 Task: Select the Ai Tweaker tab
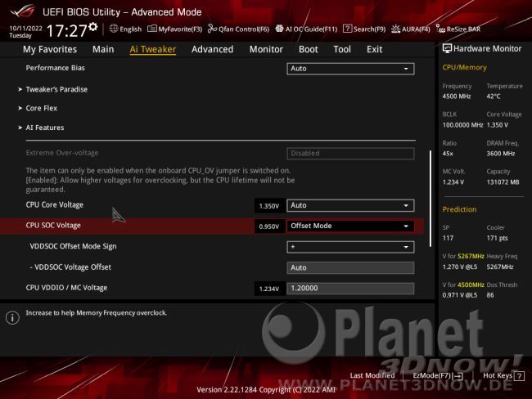[x=153, y=50]
